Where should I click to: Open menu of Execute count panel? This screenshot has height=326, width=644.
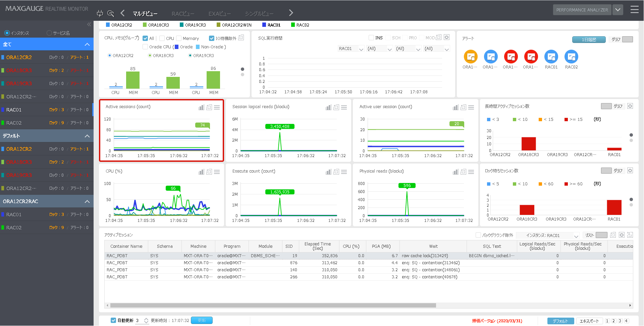344,172
